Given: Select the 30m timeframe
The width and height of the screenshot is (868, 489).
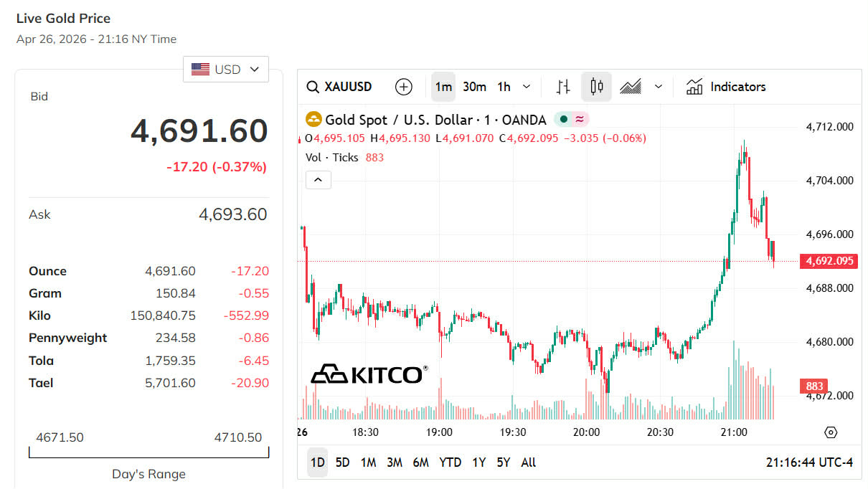Looking at the screenshot, I should tap(474, 87).
